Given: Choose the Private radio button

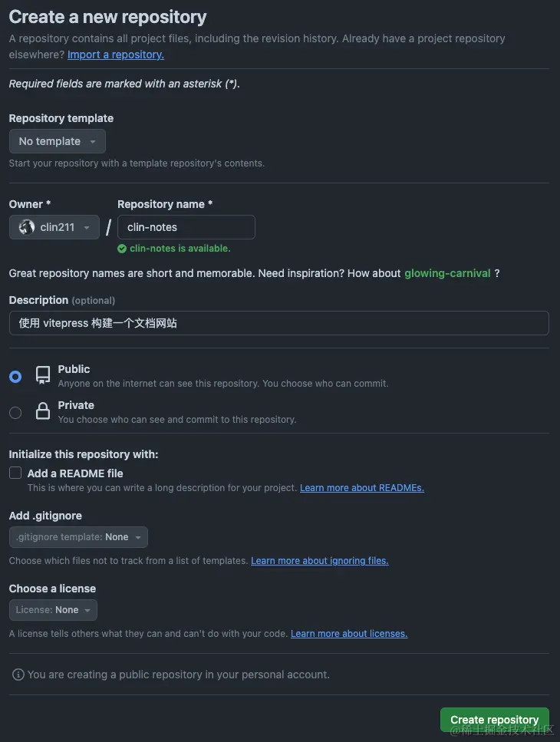Looking at the screenshot, I should [15, 412].
